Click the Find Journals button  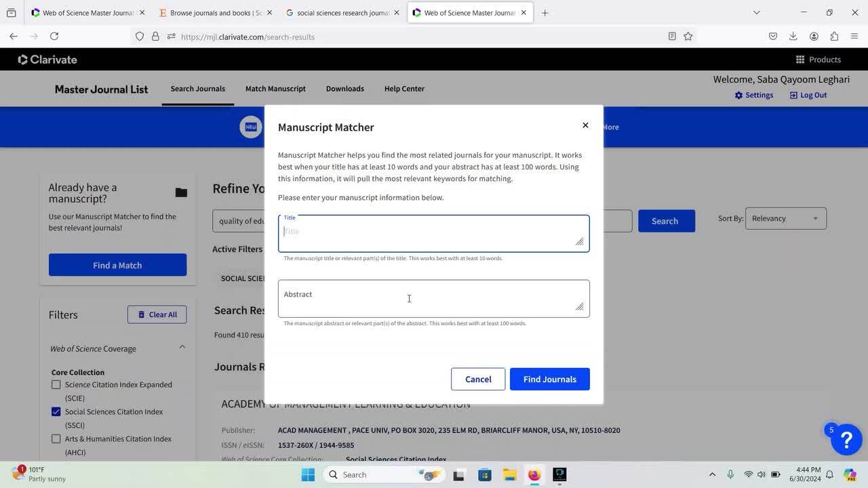click(x=549, y=379)
